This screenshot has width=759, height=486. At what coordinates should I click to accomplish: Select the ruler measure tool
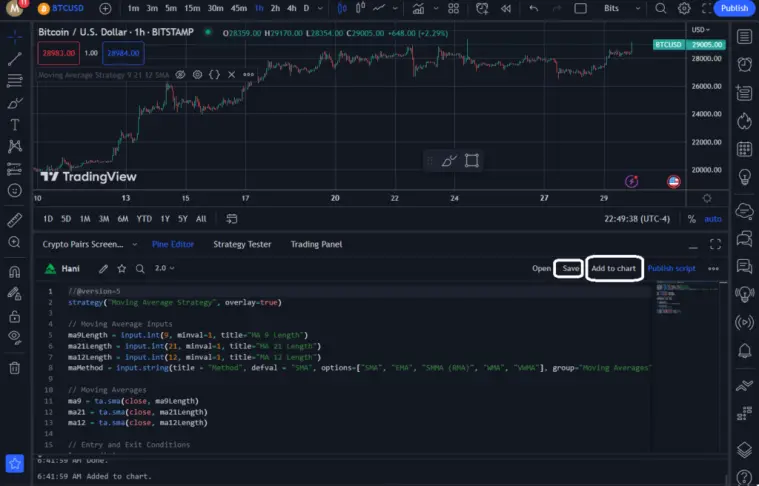tap(15, 220)
